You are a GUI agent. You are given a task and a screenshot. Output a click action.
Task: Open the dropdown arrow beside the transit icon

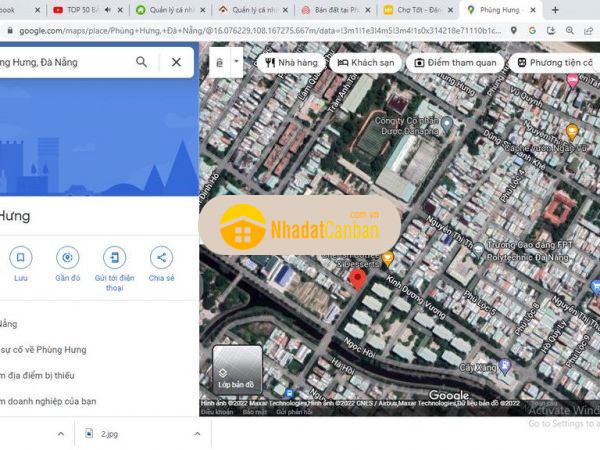236,61
